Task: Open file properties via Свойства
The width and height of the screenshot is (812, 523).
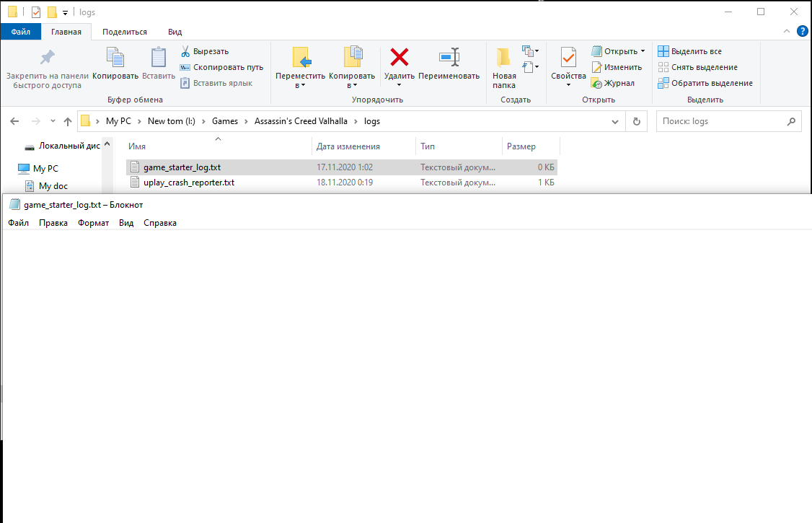Action: (x=568, y=67)
